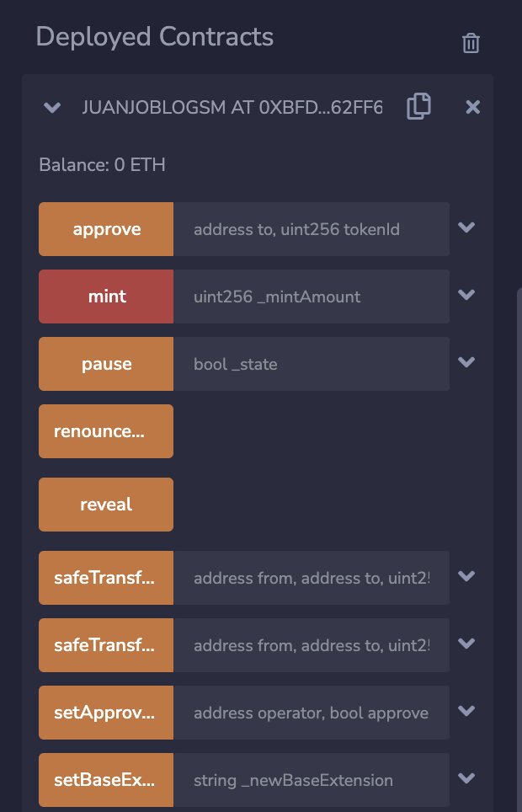Click the setBaseExtension button
Image resolution: width=522 pixels, height=812 pixels.
coord(106,780)
